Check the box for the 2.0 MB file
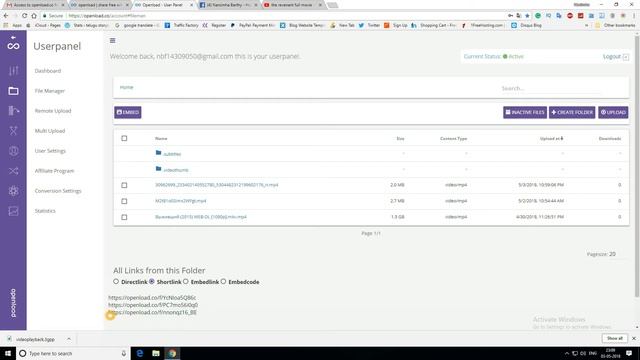This screenshot has height=360, width=640. tap(124, 185)
